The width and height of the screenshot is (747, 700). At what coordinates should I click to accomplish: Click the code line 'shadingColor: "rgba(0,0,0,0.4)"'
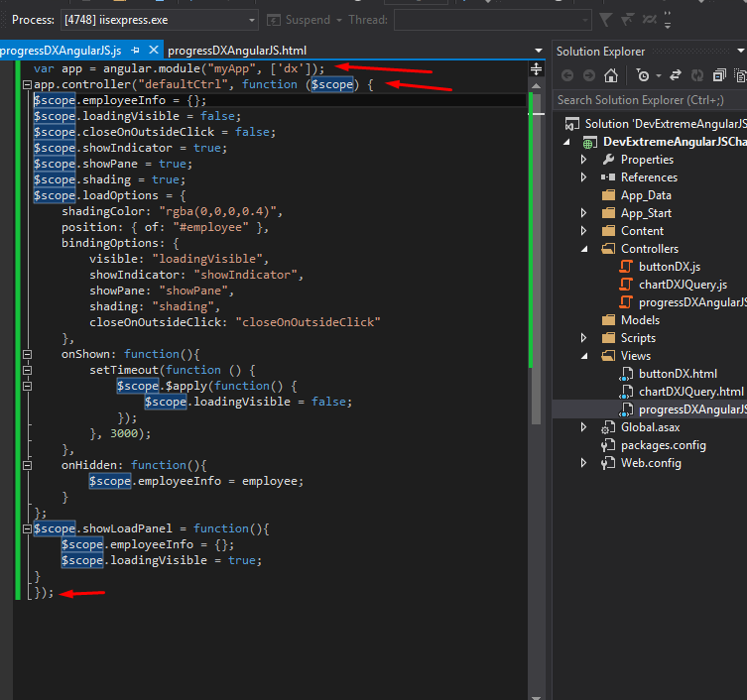(172, 211)
